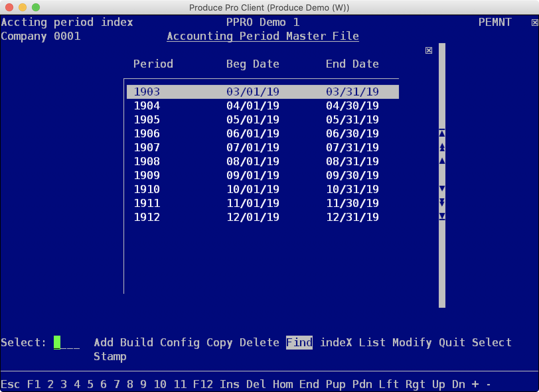Click the single up arrow

442,161
